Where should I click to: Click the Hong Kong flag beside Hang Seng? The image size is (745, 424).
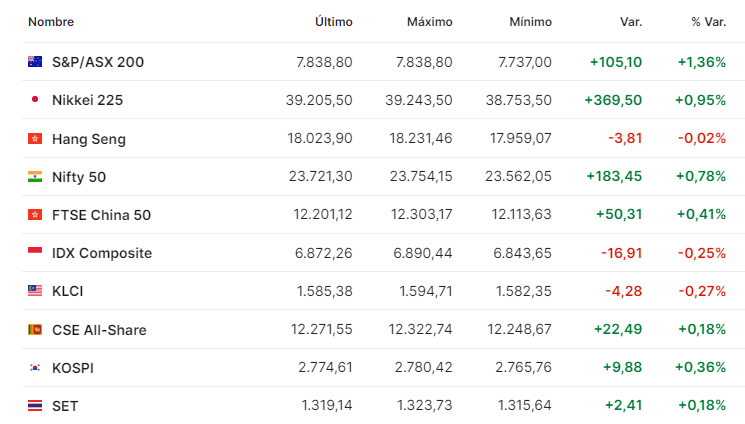pyautogui.click(x=35, y=138)
